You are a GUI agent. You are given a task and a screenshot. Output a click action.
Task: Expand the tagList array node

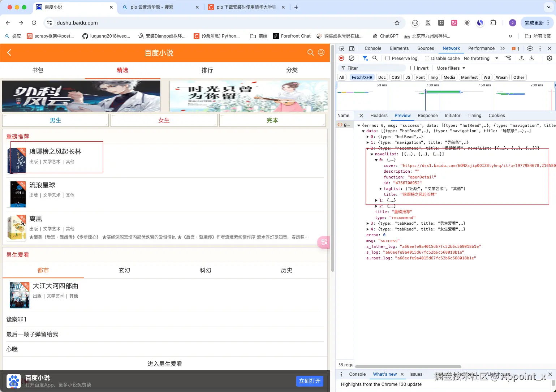click(381, 189)
